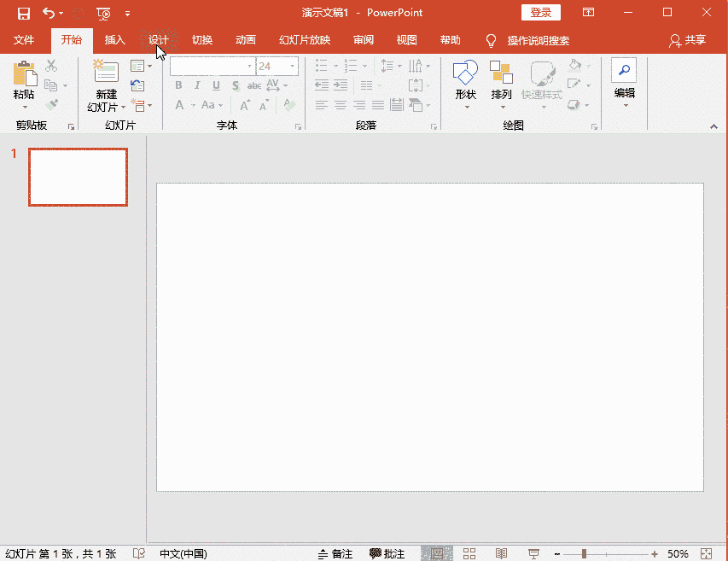
Task: Click the Copy icon
Action: [x=50, y=85]
